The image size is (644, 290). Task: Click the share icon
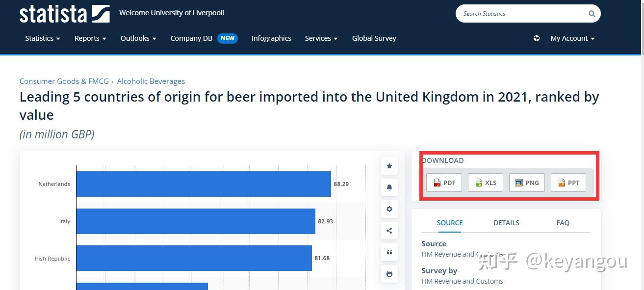pyautogui.click(x=389, y=231)
